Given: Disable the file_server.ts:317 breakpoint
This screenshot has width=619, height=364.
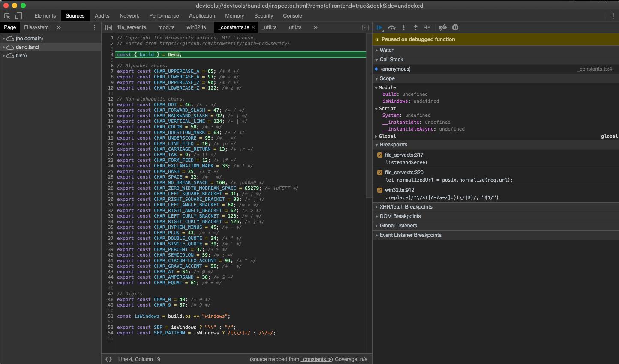Looking at the screenshot, I should click(x=379, y=155).
